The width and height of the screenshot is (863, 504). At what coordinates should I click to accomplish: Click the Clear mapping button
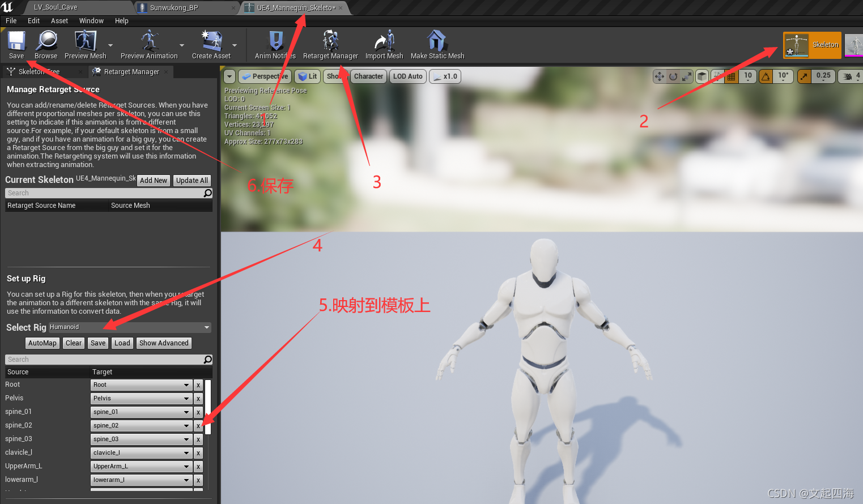pyautogui.click(x=74, y=343)
